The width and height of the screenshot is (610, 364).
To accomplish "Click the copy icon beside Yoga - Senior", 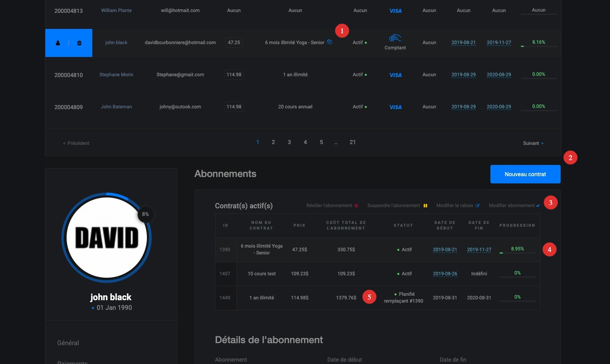I will (x=329, y=42).
